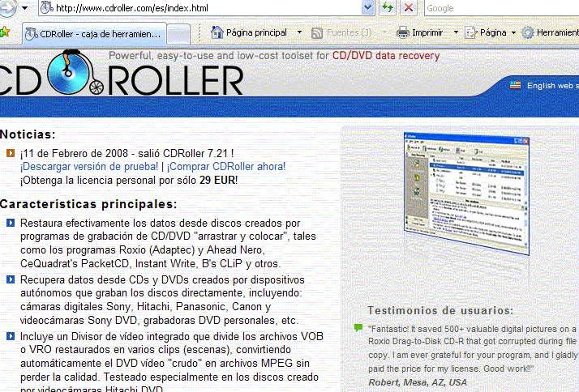Screen dimensions: 579x392
Task: Click ¡Descargar versión de prueba! link
Action: point(89,166)
